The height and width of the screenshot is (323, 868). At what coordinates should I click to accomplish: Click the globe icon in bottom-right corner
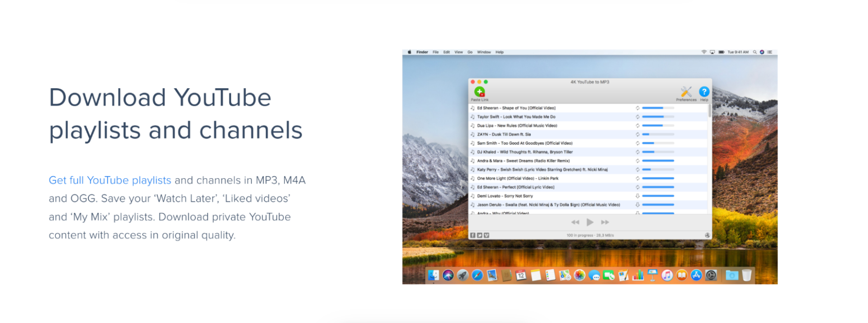pyautogui.click(x=707, y=235)
